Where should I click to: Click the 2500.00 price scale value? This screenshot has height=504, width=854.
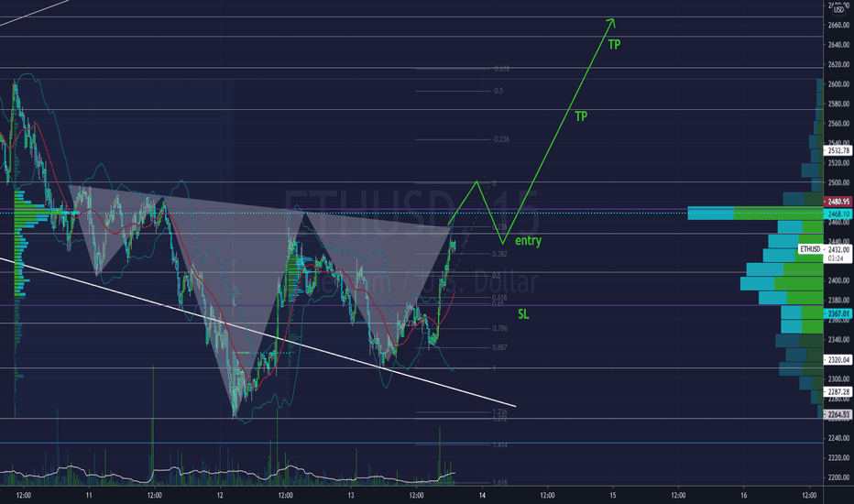838,182
